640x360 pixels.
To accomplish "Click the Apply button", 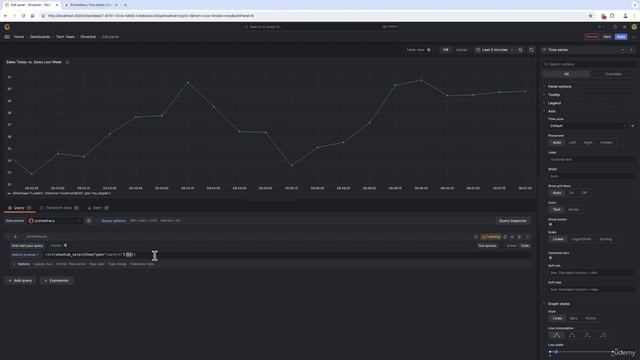I will (621, 37).
